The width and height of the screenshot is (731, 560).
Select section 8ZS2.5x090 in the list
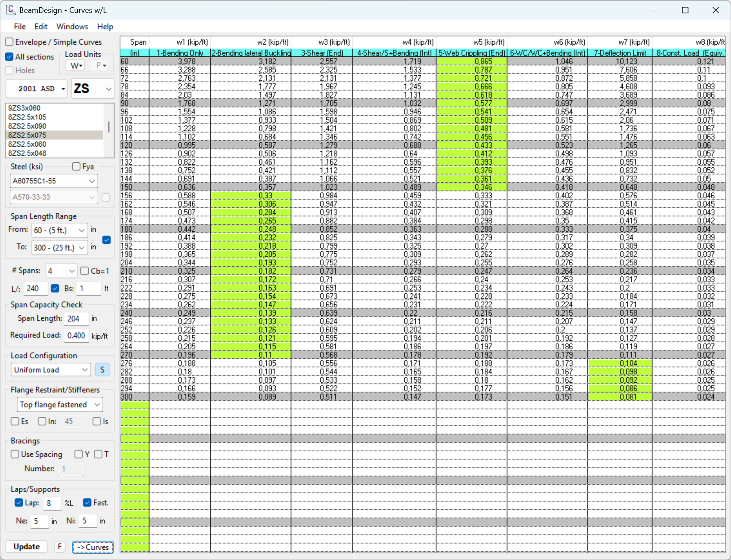[x=27, y=126]
